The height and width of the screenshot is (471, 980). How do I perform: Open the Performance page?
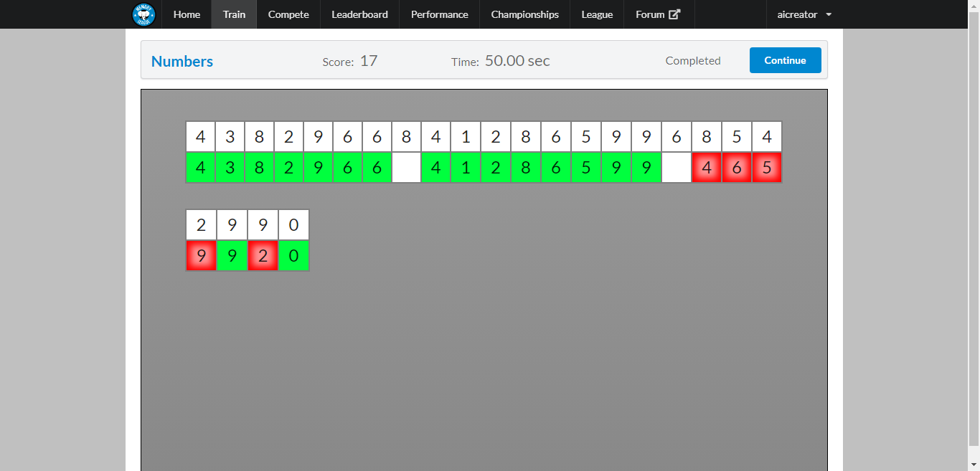439,14
